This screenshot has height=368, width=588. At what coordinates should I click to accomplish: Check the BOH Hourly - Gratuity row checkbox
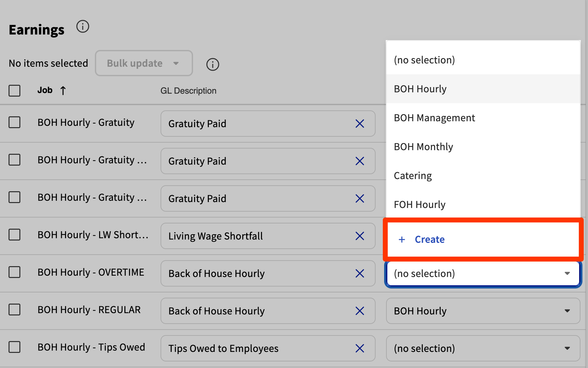pos(14,122)
